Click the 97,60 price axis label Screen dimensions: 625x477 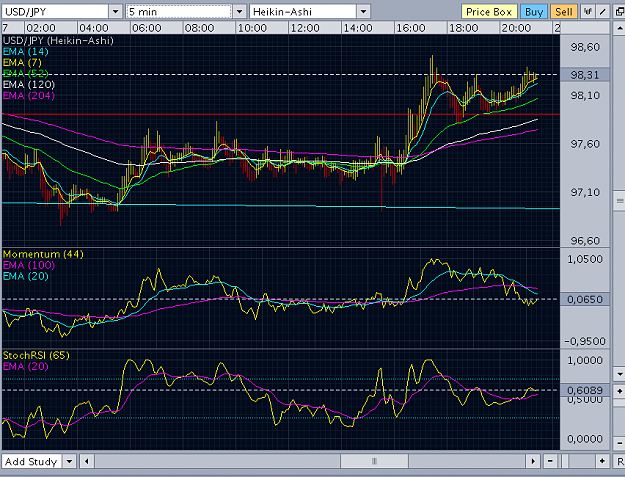585,144
